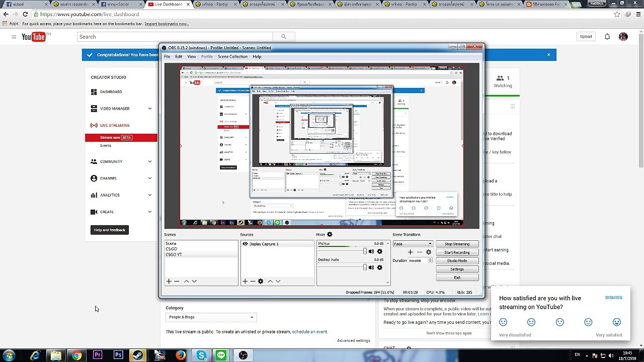Screen dimensions: 644x362
Task: Remove selected scene with the minus icon in Scenes
Action: 177,282
